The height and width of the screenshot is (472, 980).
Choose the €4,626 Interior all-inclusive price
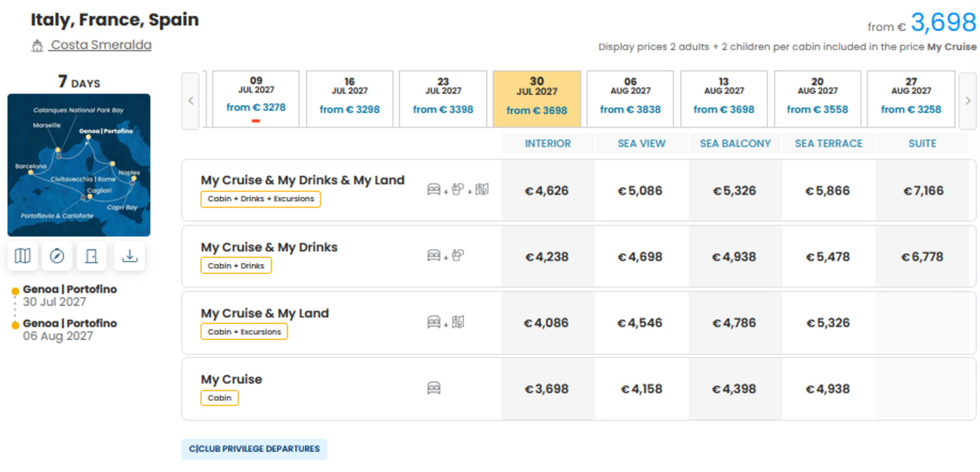coord(547,191)
